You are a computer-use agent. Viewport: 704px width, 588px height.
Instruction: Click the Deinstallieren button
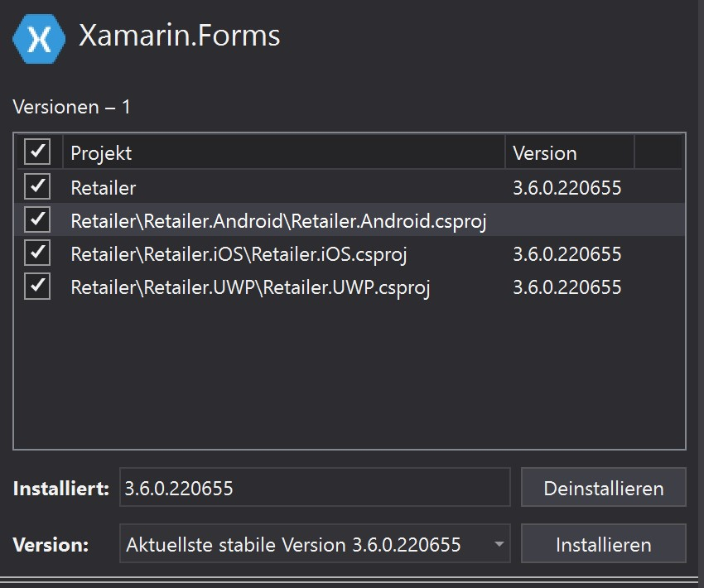tap(604, 488)
